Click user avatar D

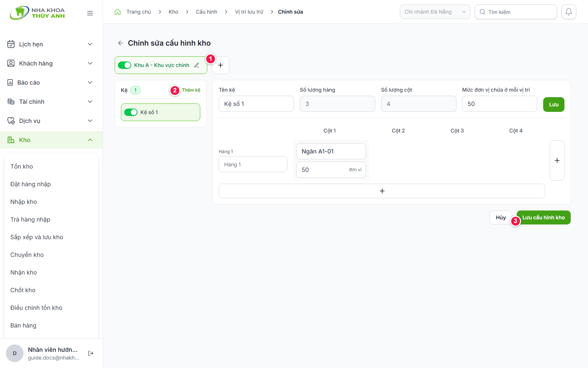pos(15,353)
